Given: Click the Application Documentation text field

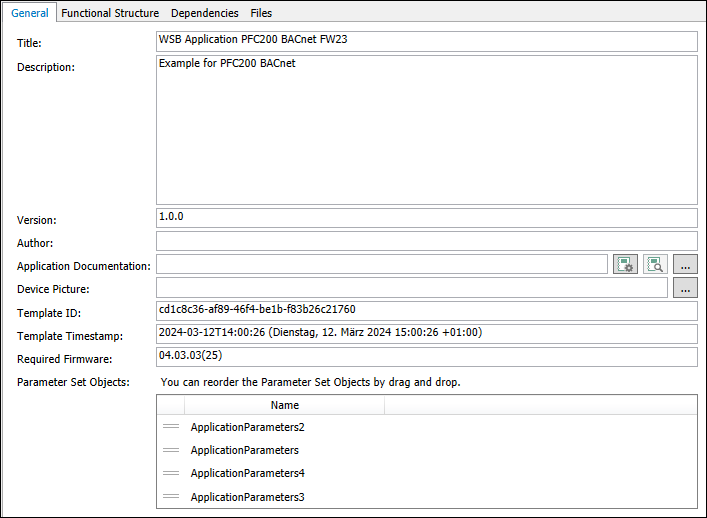Looking at the screenshot, I should [x=381, y=264].
